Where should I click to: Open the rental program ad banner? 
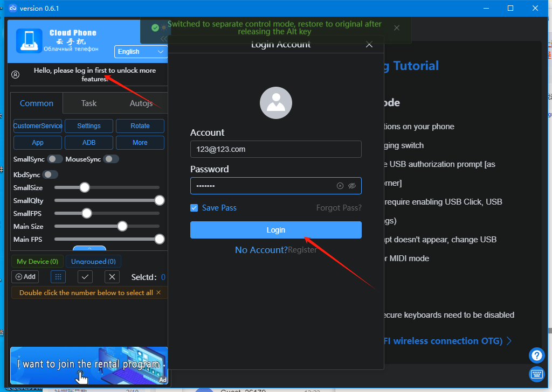[x=89, y=366]
